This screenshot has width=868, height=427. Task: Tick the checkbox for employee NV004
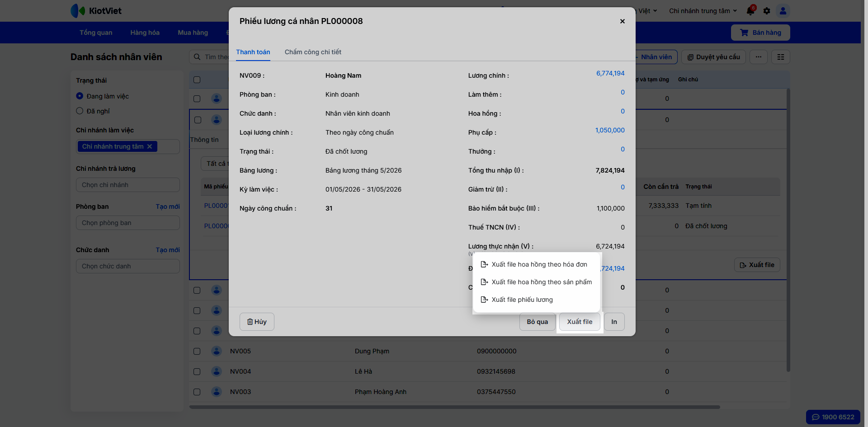tap(197, 371)
